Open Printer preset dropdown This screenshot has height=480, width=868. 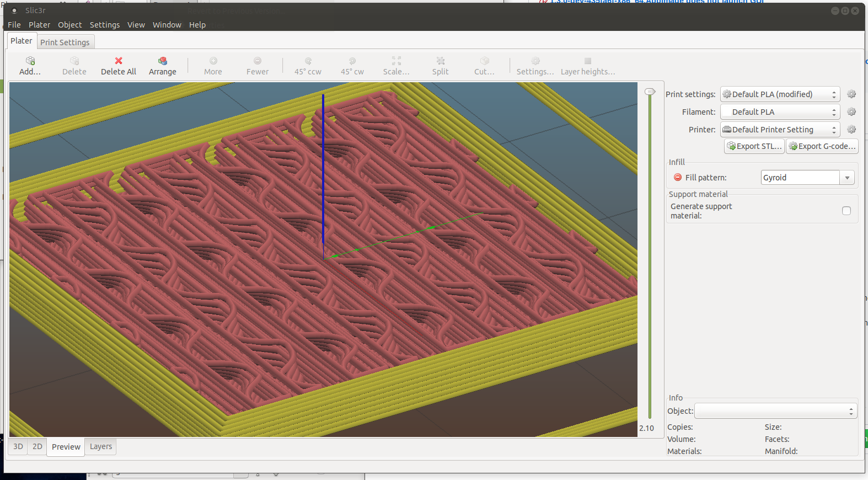tap(780, 130)
